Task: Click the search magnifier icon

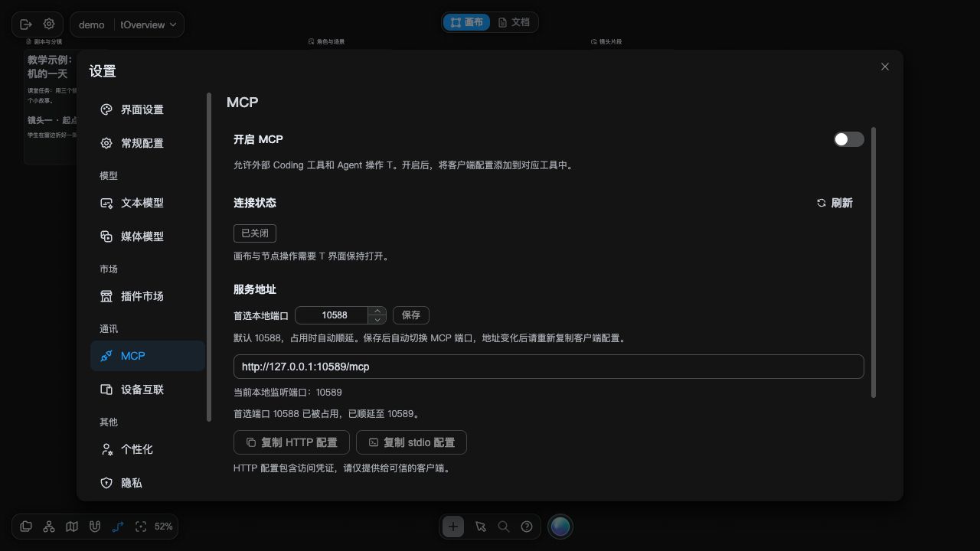Action: tap(504, 527)
